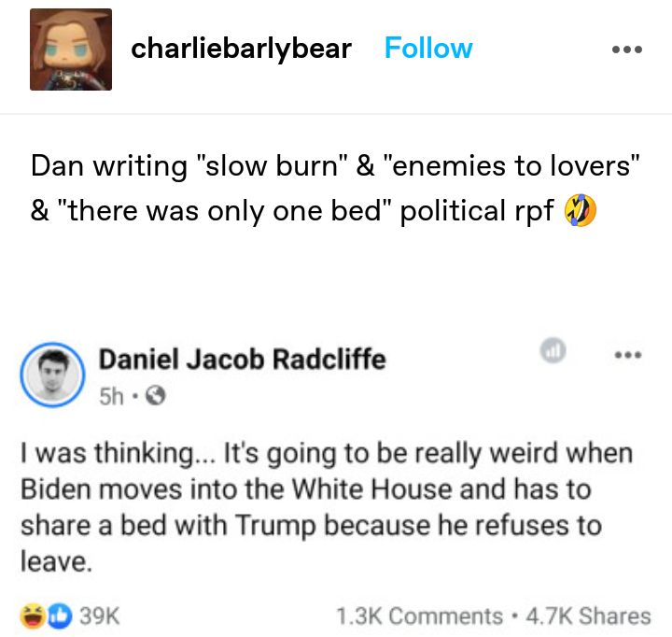Click the word 'leave.' ending the post

tap(56, 561)
